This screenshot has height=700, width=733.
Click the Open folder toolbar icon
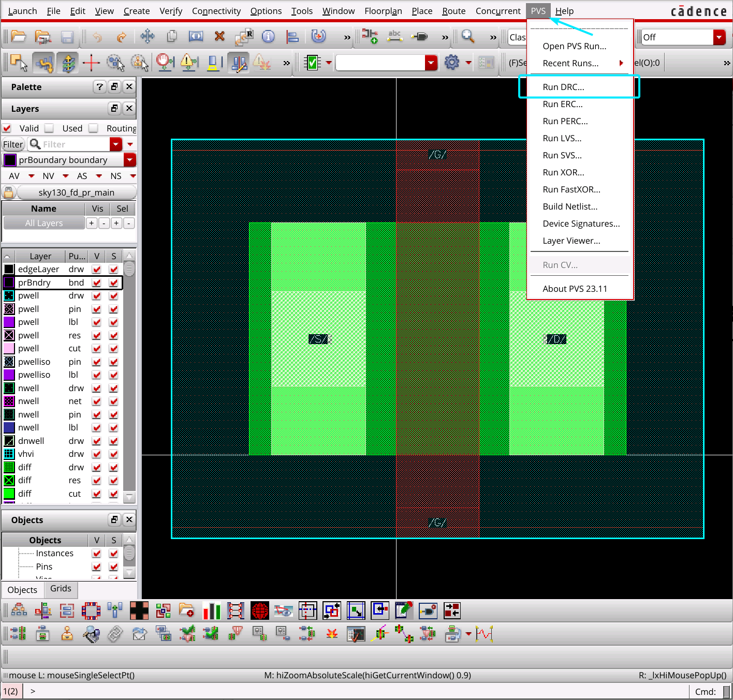tap(19, 37)
